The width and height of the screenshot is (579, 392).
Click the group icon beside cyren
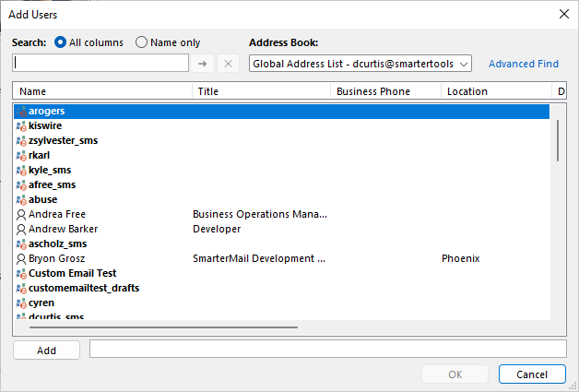21,303
